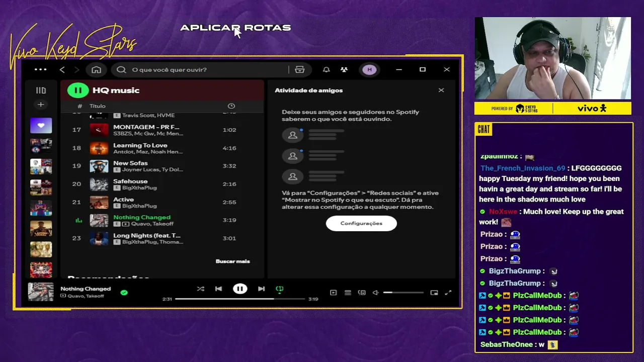Seek on the song progress bar
Viewport: 644px width, 362px height.
pyautogui.click(x=240, y=299)
